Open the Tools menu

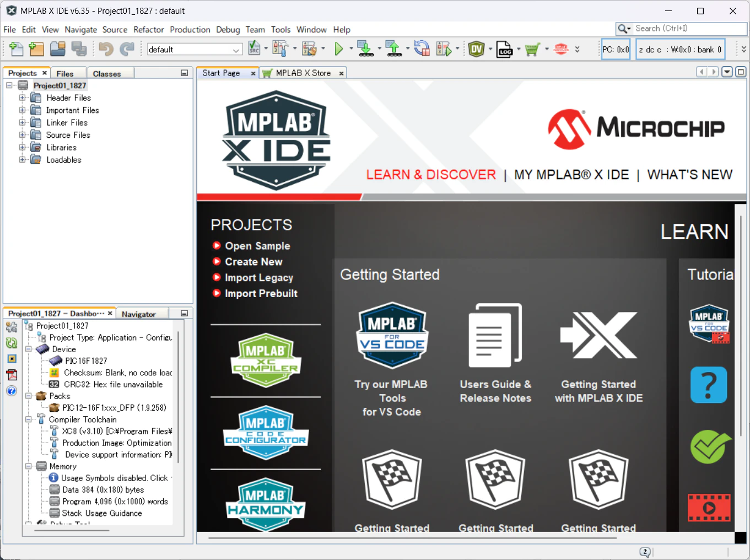pyautogui.click(x=280, y=30)
